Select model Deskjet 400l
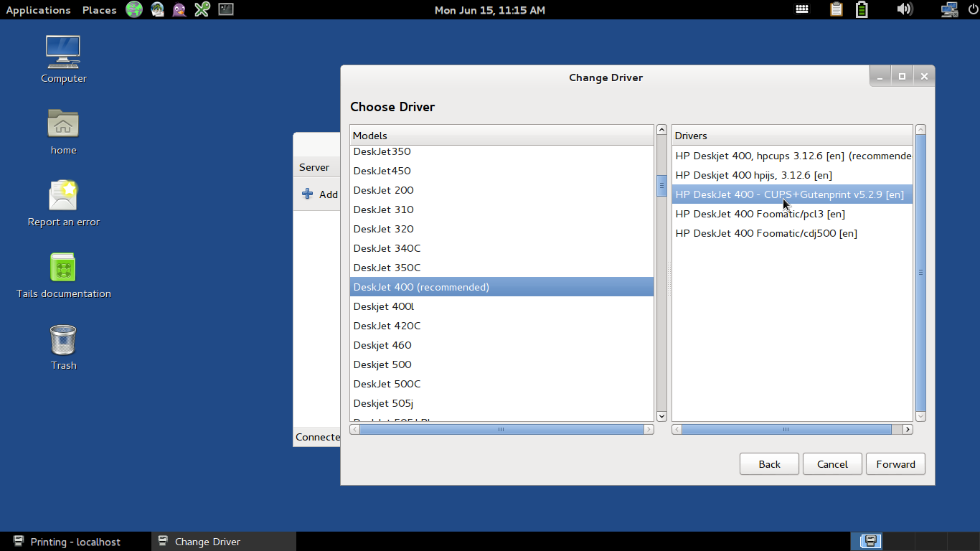 pyautogui.click(x=501, y=306)
